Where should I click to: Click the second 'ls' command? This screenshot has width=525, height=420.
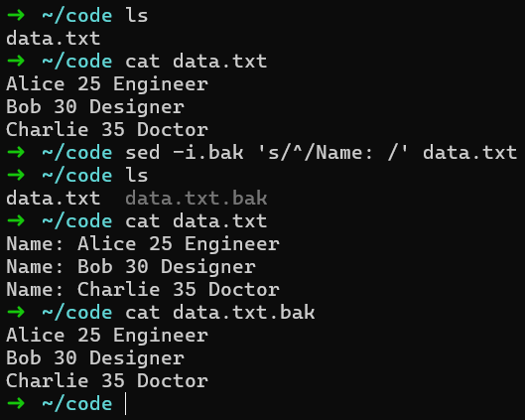pyautogui.click(x=137, y=175)
